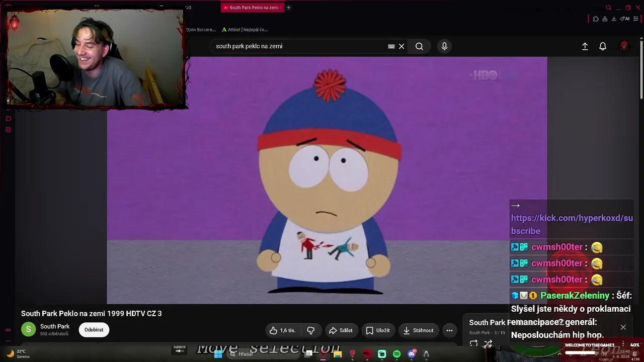The height and width of the screenshot is (362, 644).
Task: Start voice search with the microphone icon
Action: 444,46
